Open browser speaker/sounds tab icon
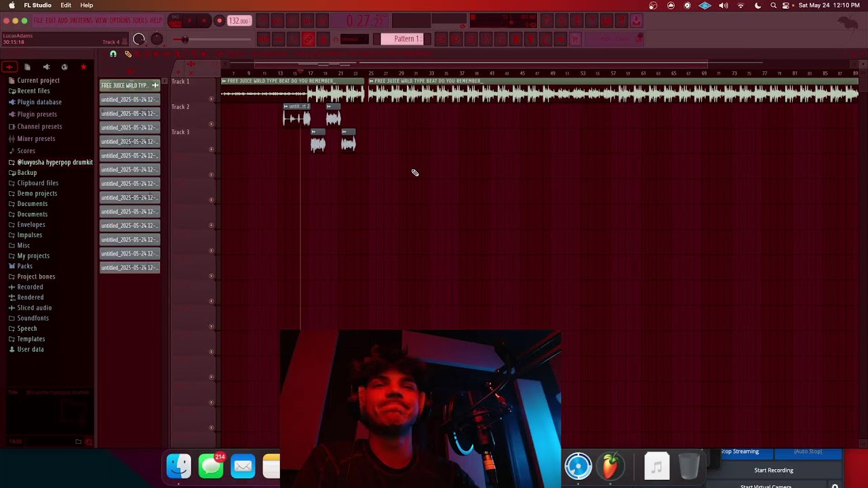Screen dimensions: 868x488 point(46,67)
